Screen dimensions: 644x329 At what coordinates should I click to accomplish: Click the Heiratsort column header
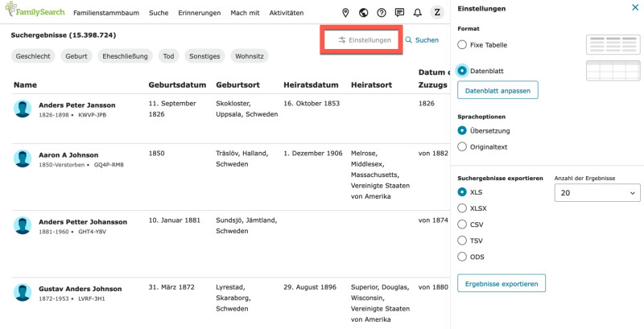coord(371,85)
